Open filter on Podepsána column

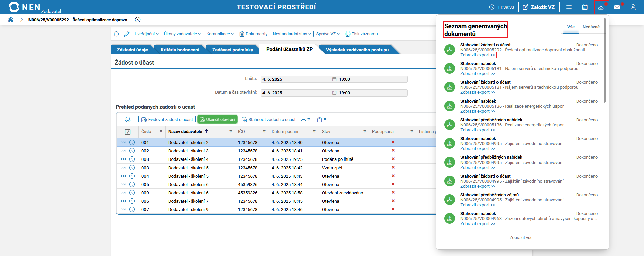click(x=412, y=132)
